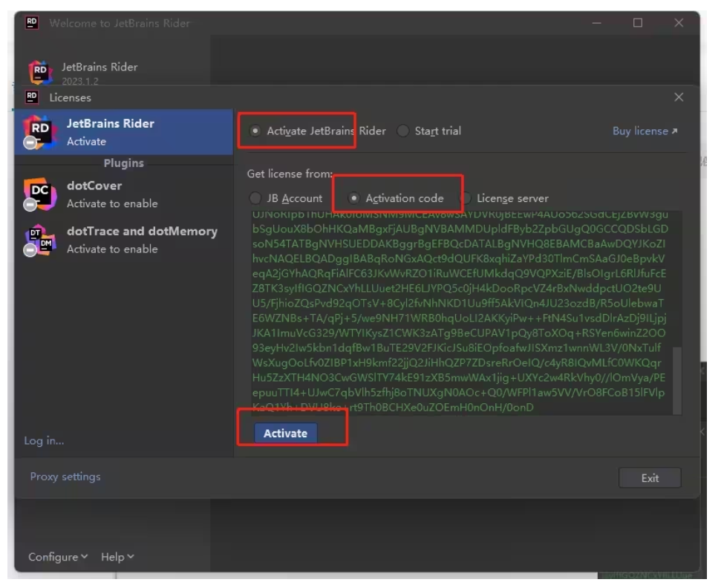
Task: Select dotTrace and dotMemory plugin entry
Action: pos(124,240)
